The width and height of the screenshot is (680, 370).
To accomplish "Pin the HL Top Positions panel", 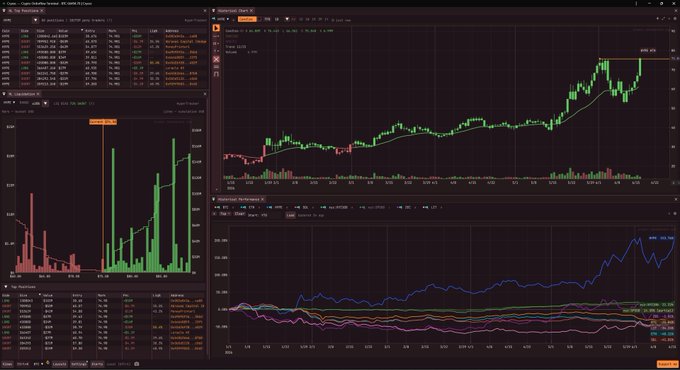I will coord(4,10).
